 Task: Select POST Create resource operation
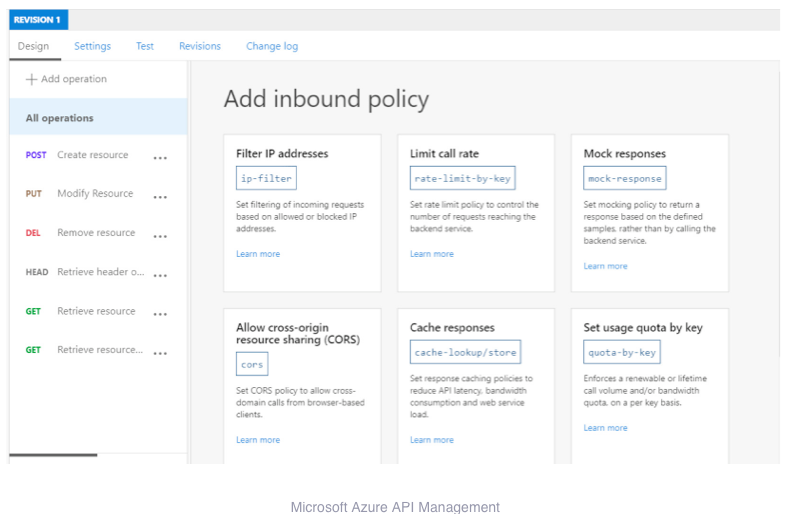click(98, 155)
